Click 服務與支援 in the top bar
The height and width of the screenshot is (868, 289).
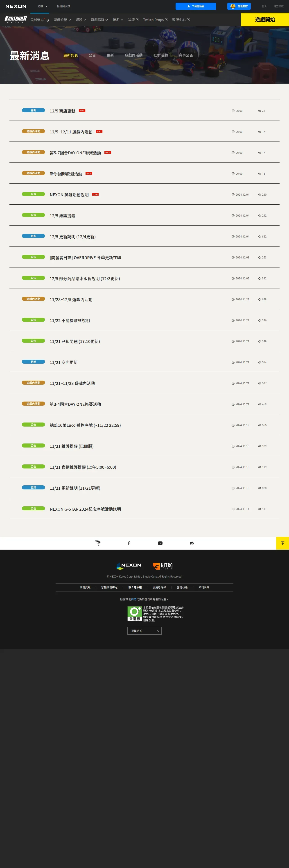tap(63, 6)
